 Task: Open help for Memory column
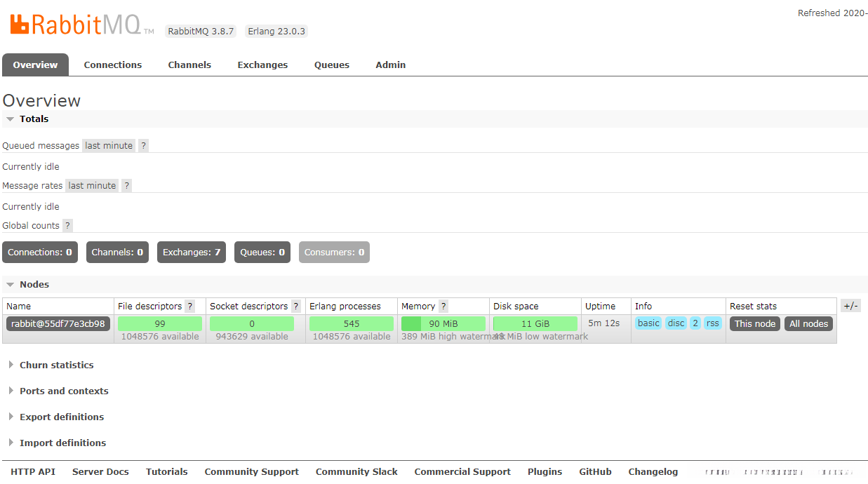(x=443, y=307)
